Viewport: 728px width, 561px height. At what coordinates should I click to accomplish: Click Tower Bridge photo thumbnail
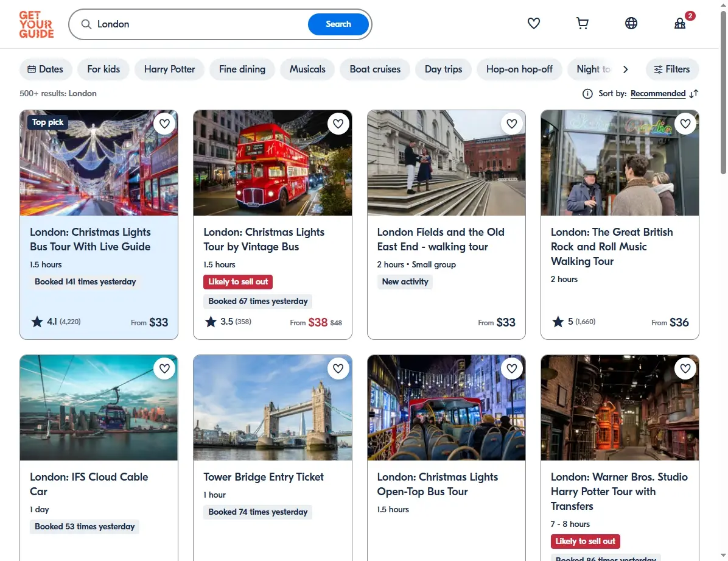273,408
